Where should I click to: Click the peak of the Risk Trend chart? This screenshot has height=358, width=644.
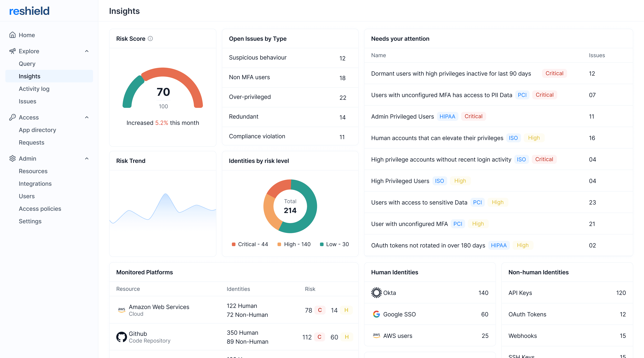(165, 194)
